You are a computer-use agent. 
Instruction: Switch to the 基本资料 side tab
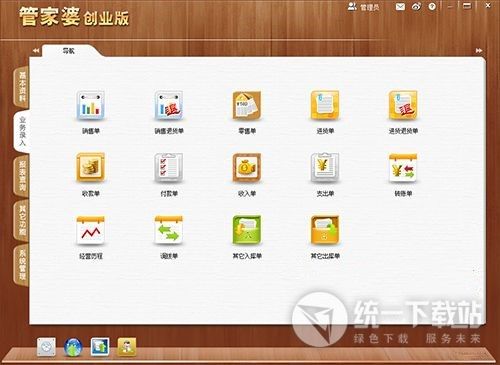click(x=21, y=87)
